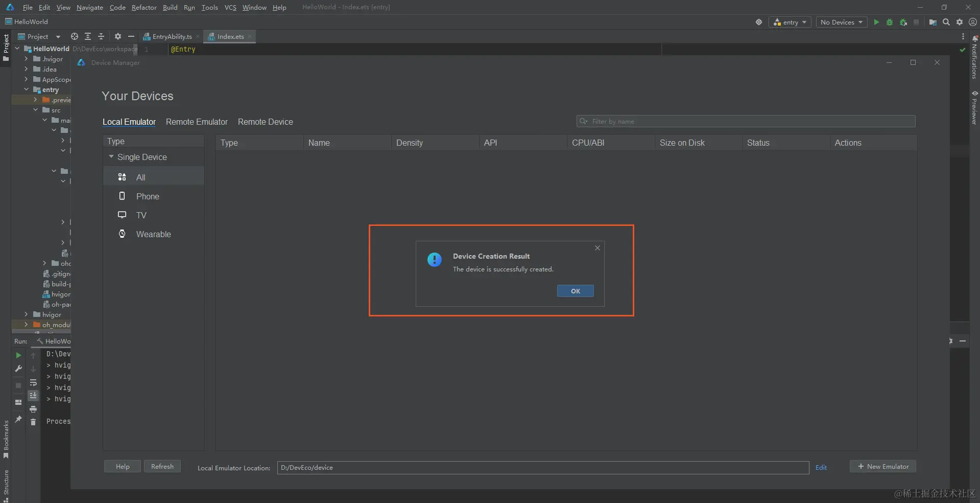
Task: Restore layout icon in Run panel
Action: point(18,402)
